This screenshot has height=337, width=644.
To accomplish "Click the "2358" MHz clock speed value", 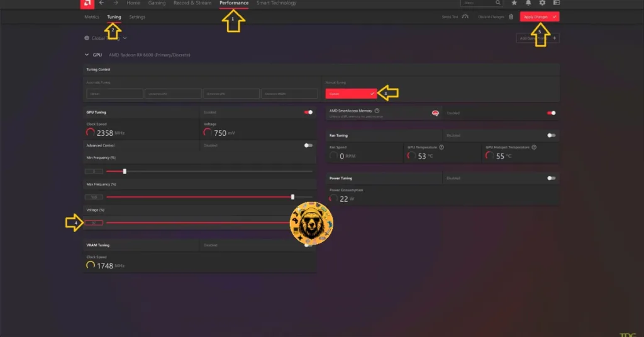I will coord(105,133).
